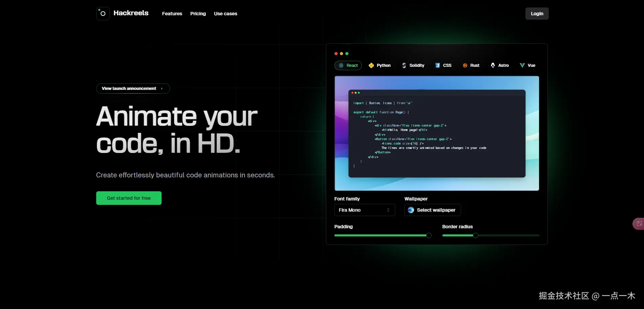Click the Rust gear icon

[x=465, y=65]
